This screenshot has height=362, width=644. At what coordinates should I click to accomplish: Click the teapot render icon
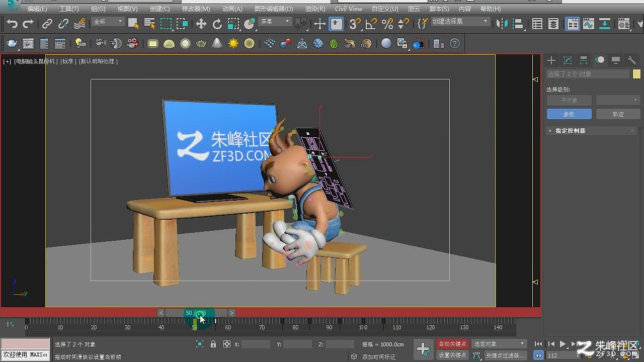[x=12, y=44]
